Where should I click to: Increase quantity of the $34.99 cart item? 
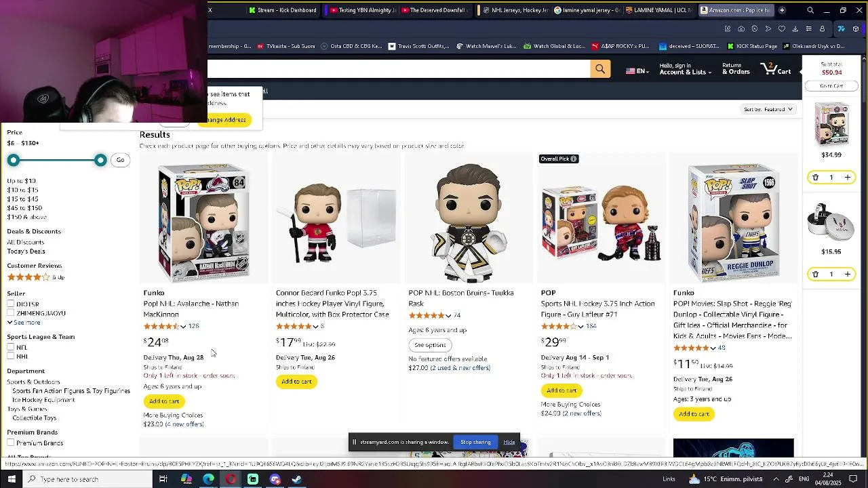(847, 178)
